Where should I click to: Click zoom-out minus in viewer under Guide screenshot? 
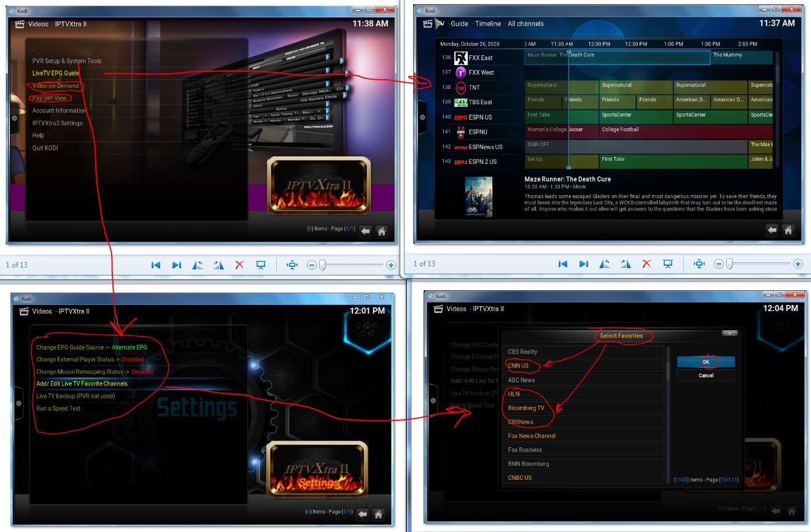[719, 264]
